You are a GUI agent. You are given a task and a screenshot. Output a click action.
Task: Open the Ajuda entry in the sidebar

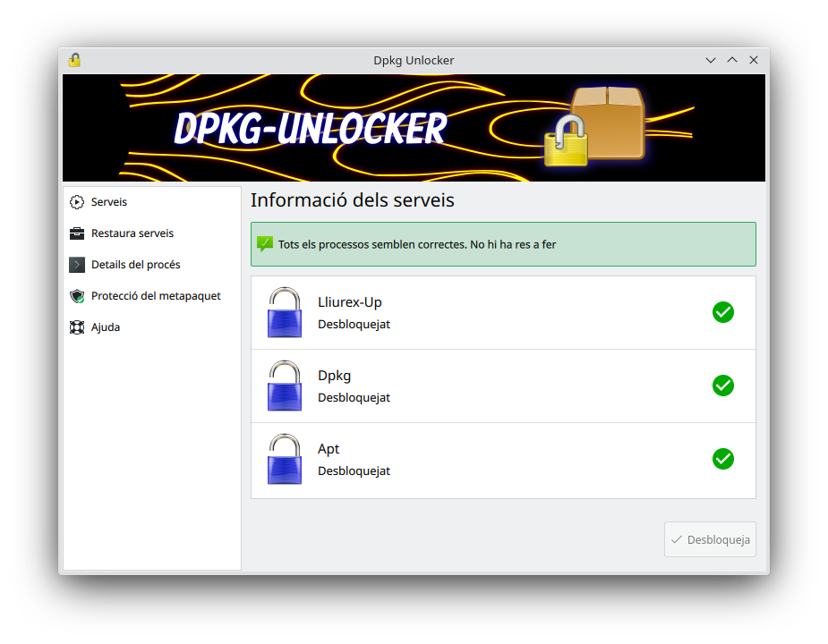tap(106, 327)
